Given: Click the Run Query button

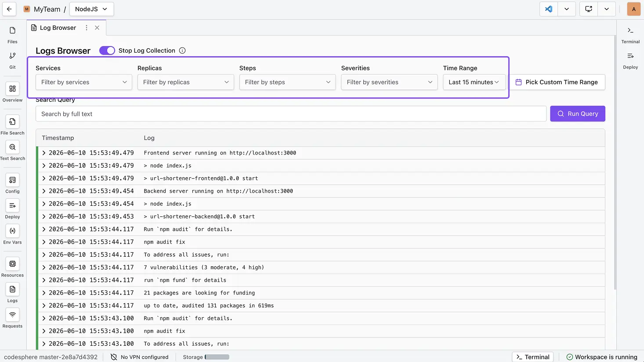Looking at the screenshot, I should 578,114.
